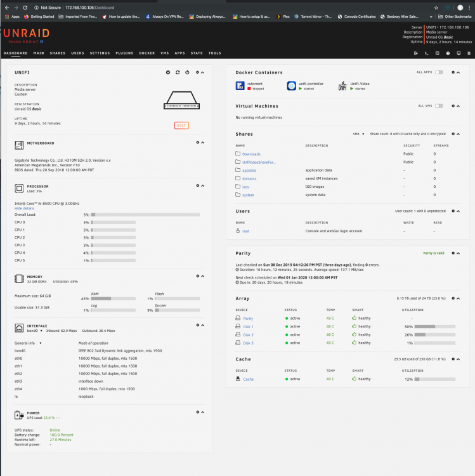The width and height of the screenshot is (475, 476).
Task: Open Motherboard section gear settings
Action: (198, 142)
